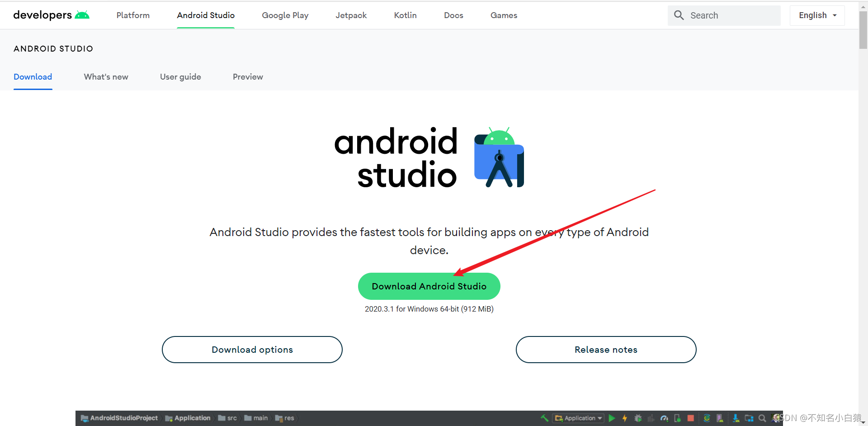Click the Make Project hammer icon
The height and width of the screenshot is (426, 868).
544,418
